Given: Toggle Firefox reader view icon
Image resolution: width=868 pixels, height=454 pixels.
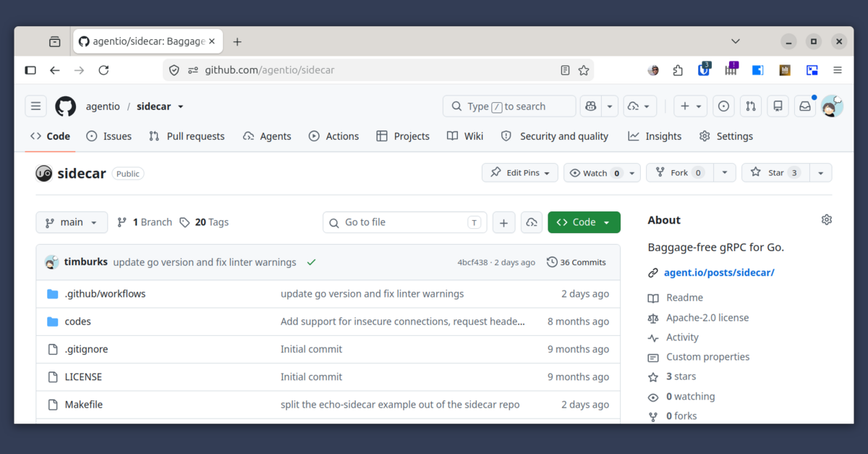Looking at the screenshot, I should pyautogui.click(x=565, y=70).
